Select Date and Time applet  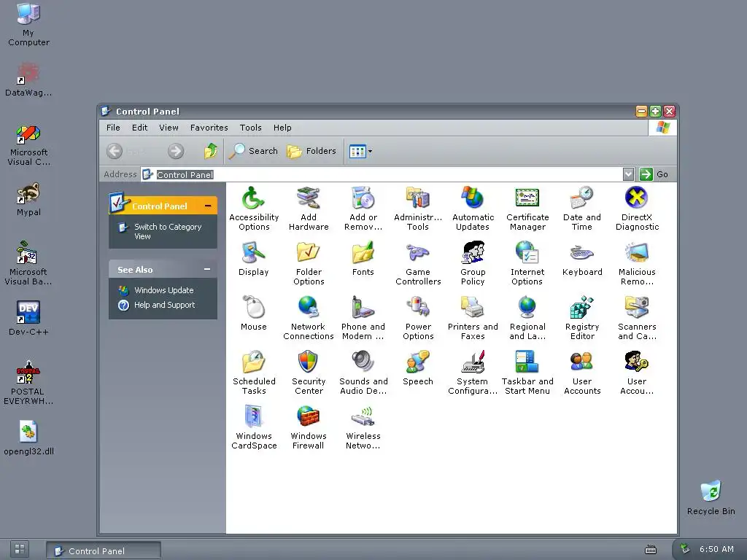point(581,209)
